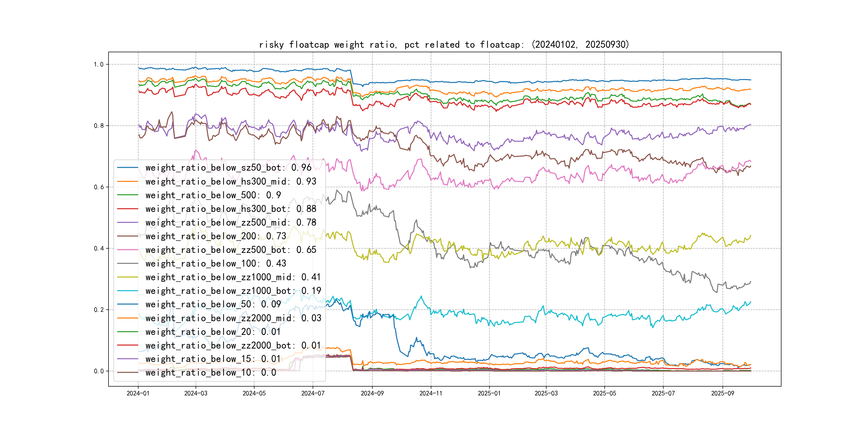This screenshot has height=434, width=868.
Task: Click legend entry weight_ratio_below_100
Action: coord(216,264)
